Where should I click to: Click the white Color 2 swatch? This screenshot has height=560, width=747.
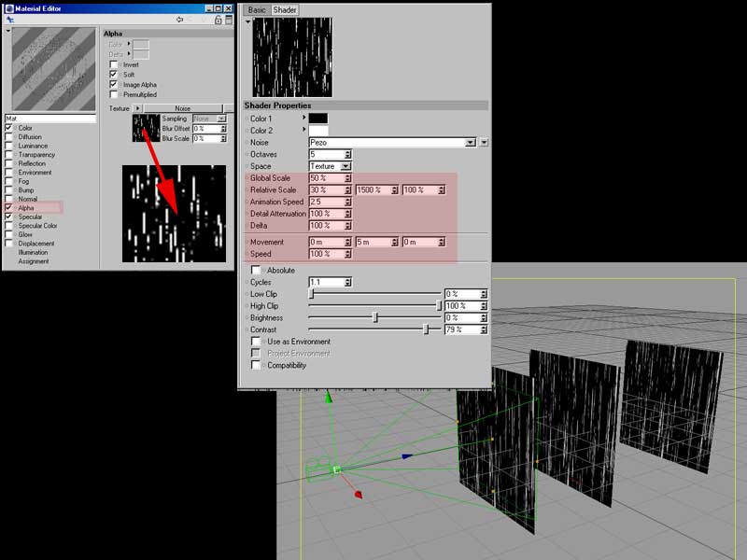[x=318, y=131]
